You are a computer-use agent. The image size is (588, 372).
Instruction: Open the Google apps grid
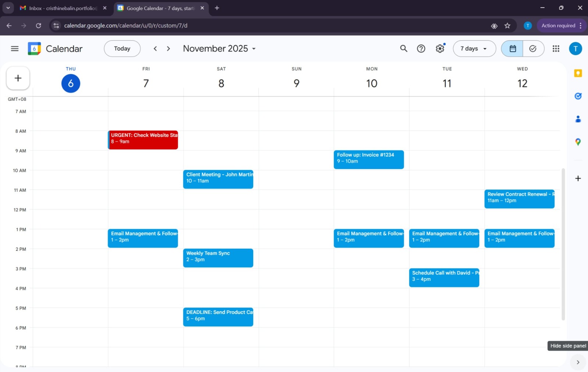click(x=556, y=49)
